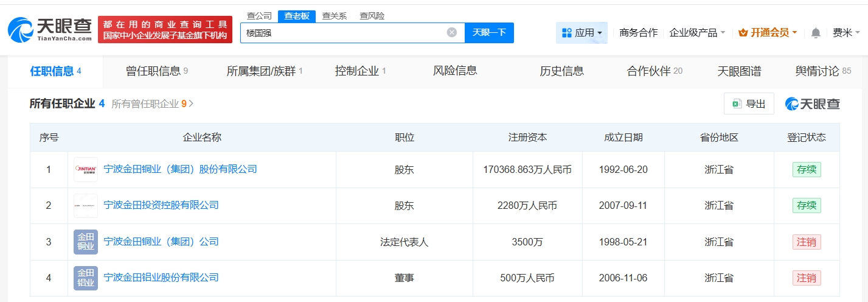The height and width of the screenshot is (302, 868).
Task: Open the notification bell
Action: (816, 33)
